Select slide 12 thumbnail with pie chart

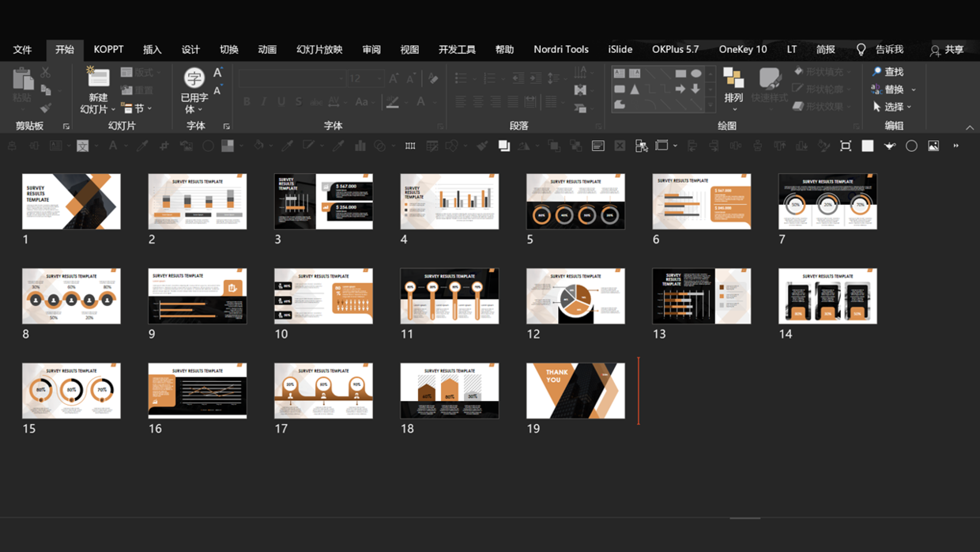pyautogui.click(x=575, y=296)
